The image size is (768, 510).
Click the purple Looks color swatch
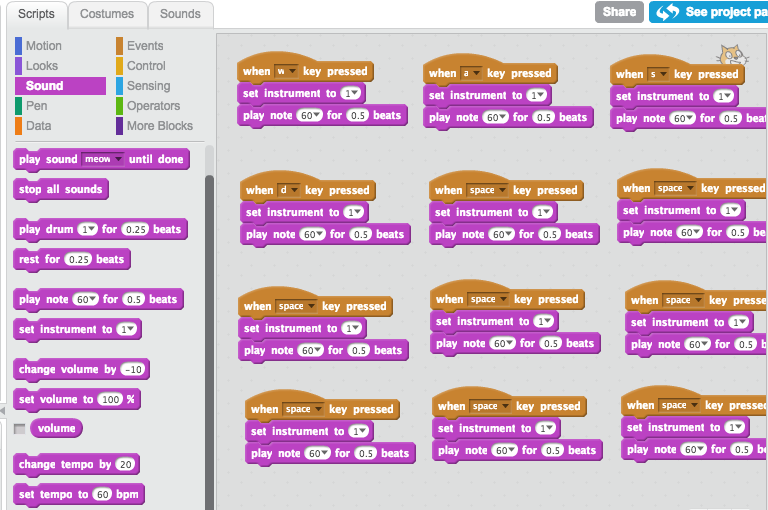click(19, 66)
